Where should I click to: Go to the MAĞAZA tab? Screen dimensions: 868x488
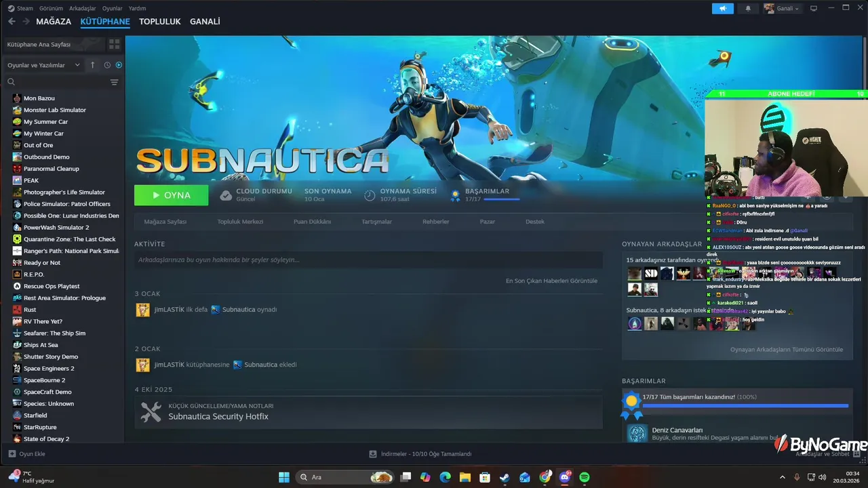tap(54, 22)
